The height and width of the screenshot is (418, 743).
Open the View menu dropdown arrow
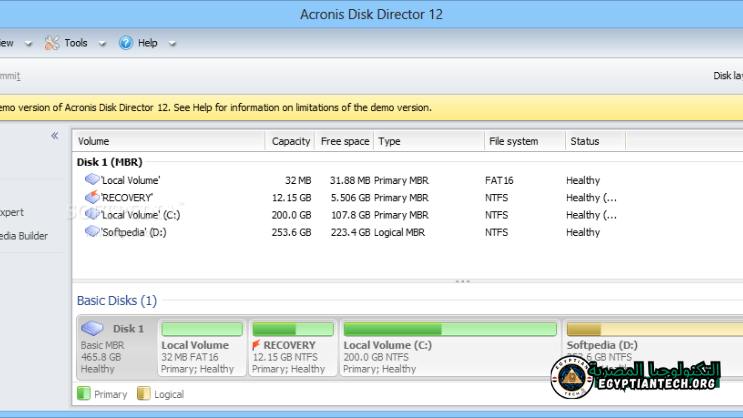pyautogui.click(x=27, y=44)
